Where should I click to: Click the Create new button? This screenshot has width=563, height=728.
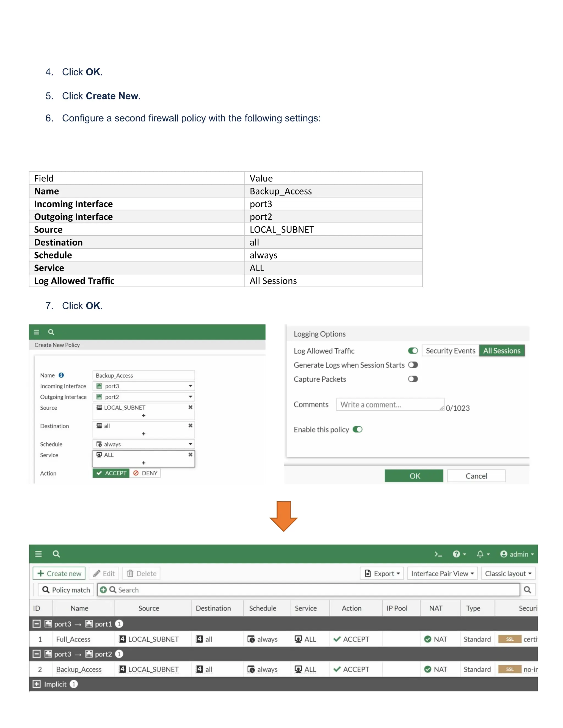click(x=59, y=573)
